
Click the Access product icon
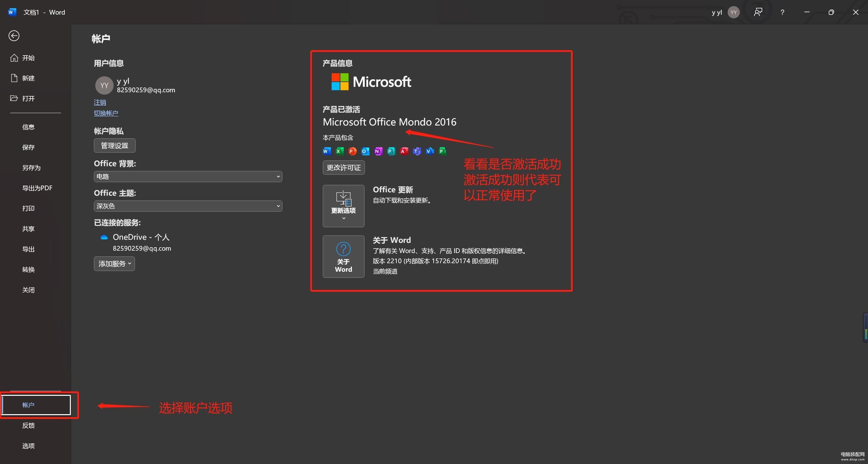404,151
